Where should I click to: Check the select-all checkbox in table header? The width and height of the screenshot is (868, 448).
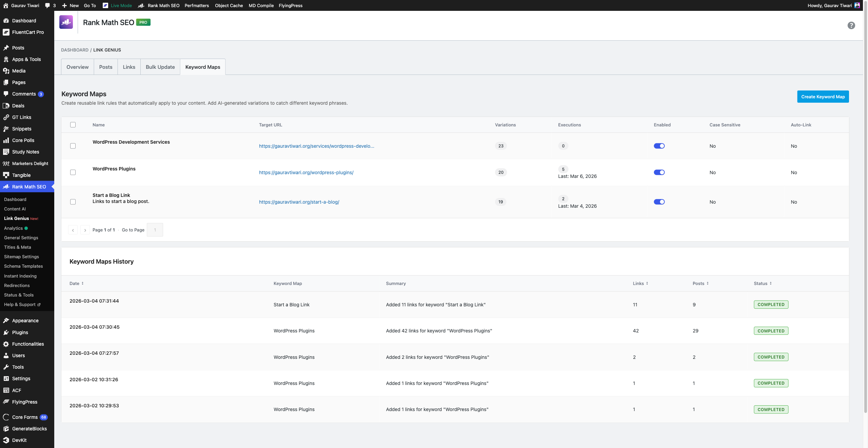pyautogui.click(x=73, y=125)
